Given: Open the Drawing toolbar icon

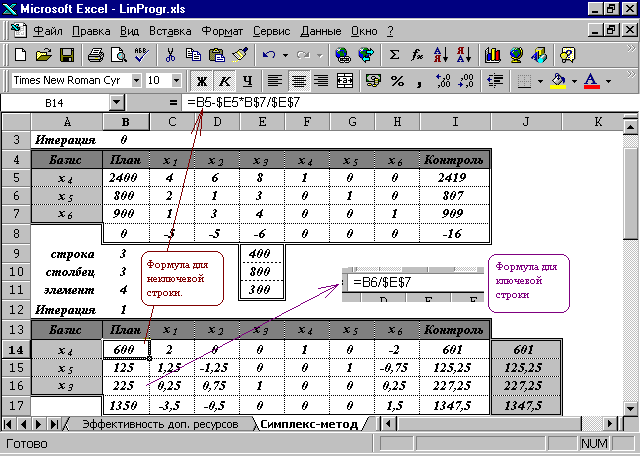Looking at the screenshot, I should click(x=539, y=55).
